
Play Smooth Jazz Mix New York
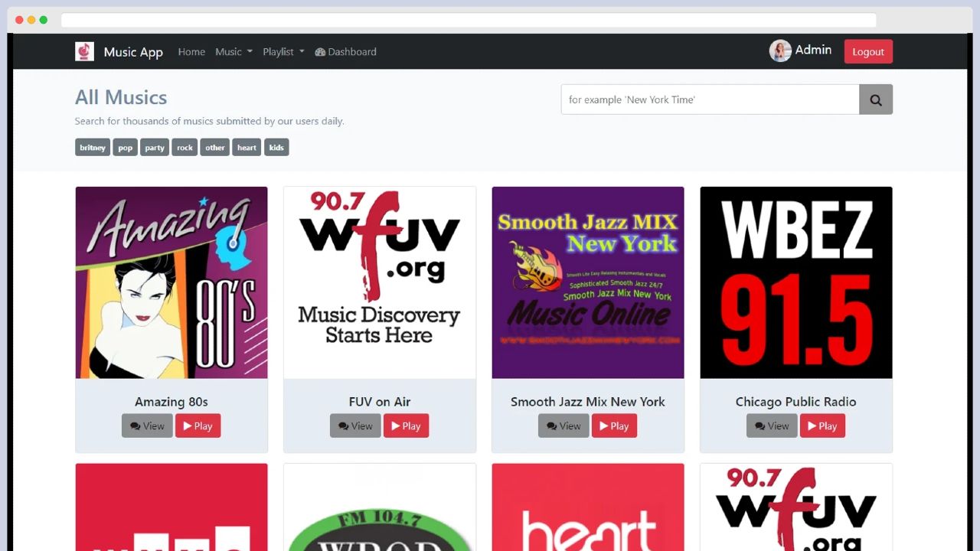click(x=614, y=426)
